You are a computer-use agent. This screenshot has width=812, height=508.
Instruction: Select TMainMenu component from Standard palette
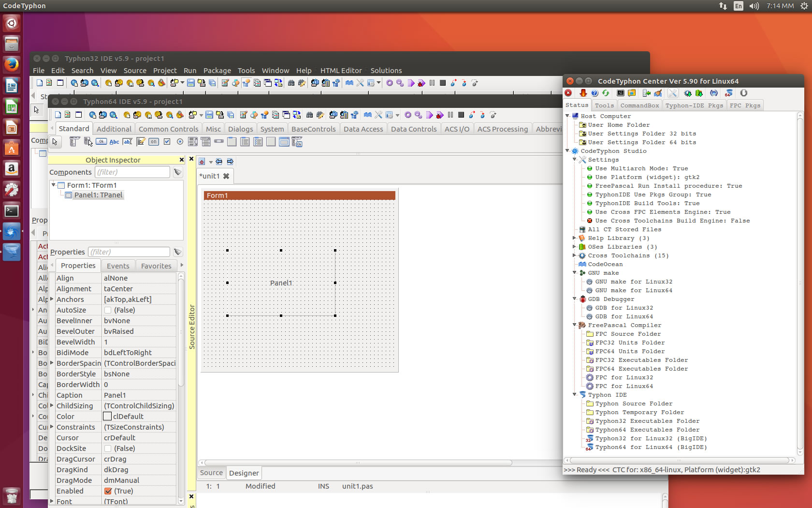tap(74, 142)
